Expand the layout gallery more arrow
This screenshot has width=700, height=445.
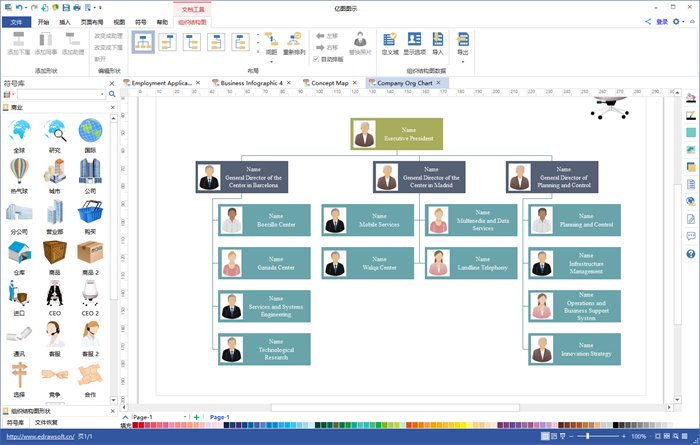258,53
